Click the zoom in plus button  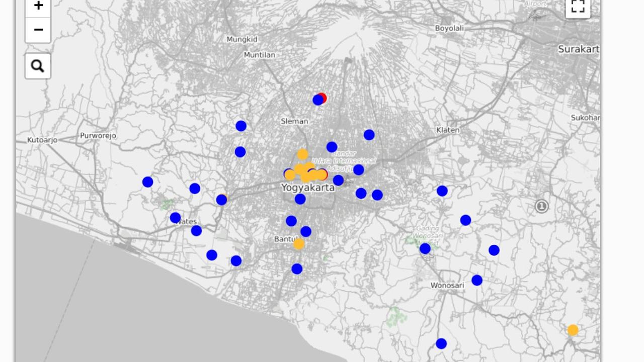tap(38, 6)
